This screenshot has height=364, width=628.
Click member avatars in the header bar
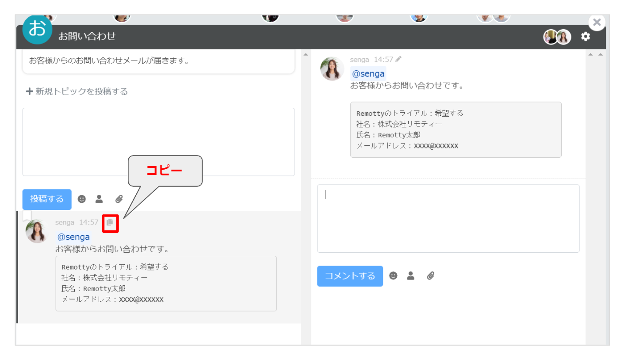557,37
